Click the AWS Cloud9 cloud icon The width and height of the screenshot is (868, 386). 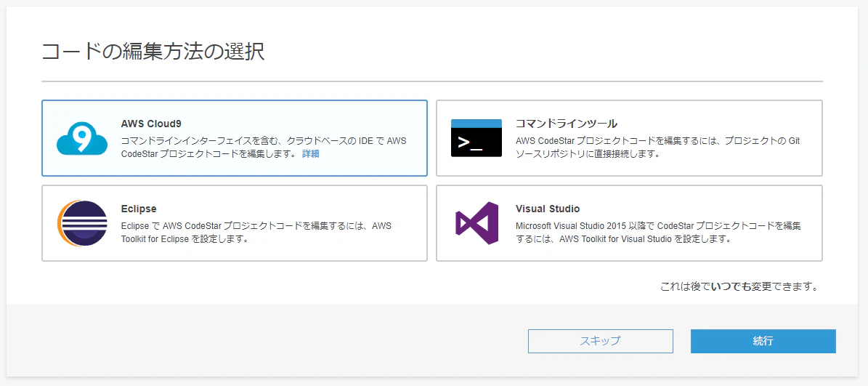[x=82, y=138]
